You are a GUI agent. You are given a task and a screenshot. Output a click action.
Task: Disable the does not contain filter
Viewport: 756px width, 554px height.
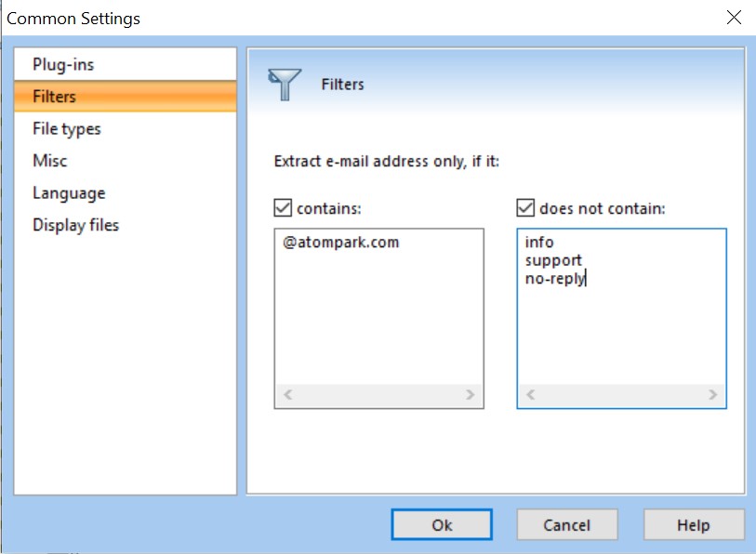point(524,207)
